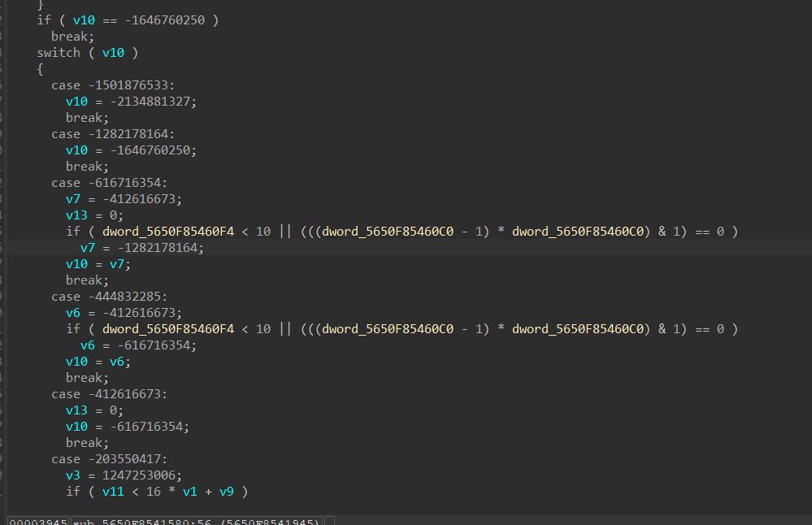Click the highlighted line 'v7 = -1282178164'
Viewport: 812px width, 525px height.
142,248
